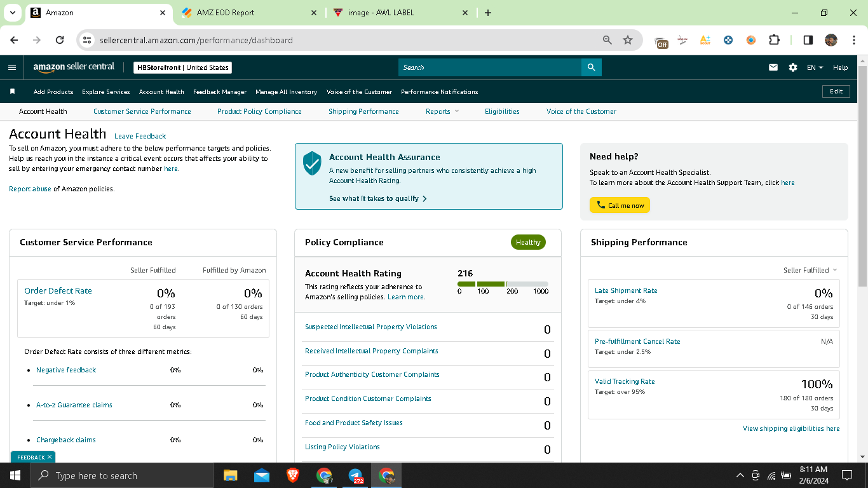Click the Amazon Seller Central logo
Viewport: 868px width, 488px height.
coord(74,67)
